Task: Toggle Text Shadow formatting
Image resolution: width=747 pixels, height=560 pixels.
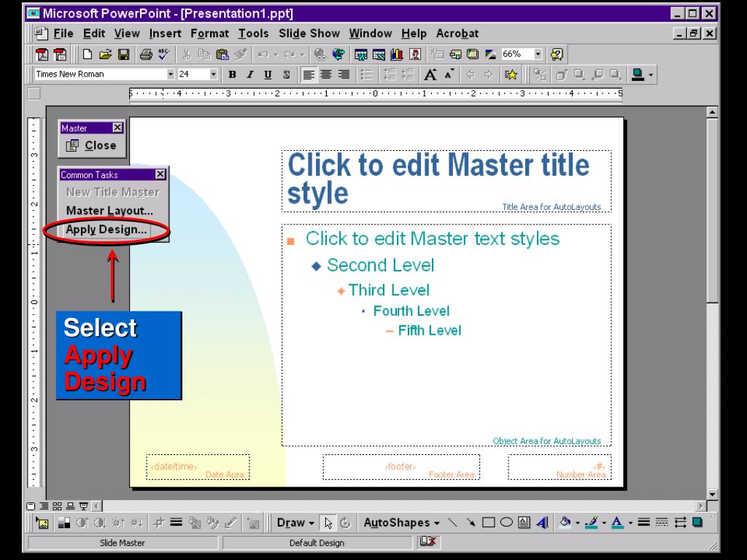Action: pyautogui.click(x=286, y=74)
